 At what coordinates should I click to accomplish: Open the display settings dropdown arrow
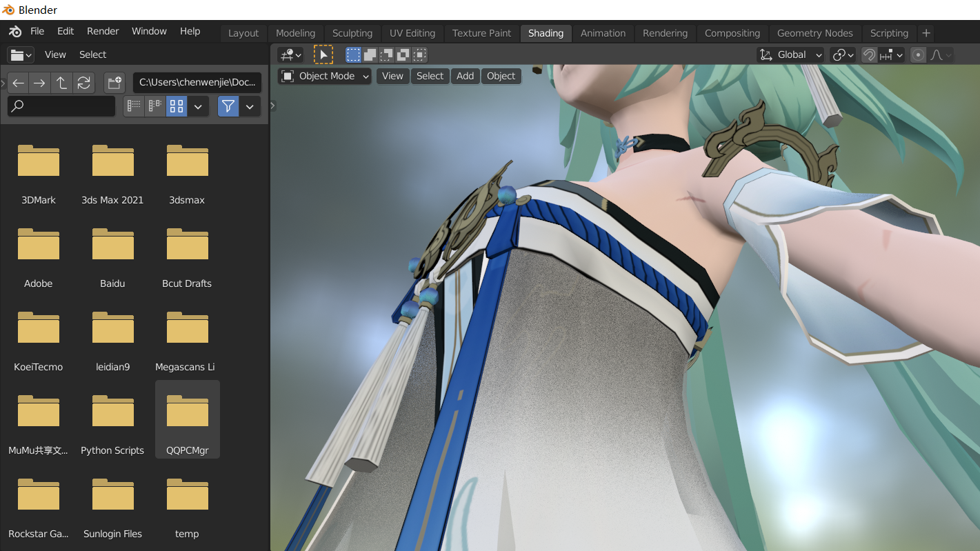coord(198,106)
